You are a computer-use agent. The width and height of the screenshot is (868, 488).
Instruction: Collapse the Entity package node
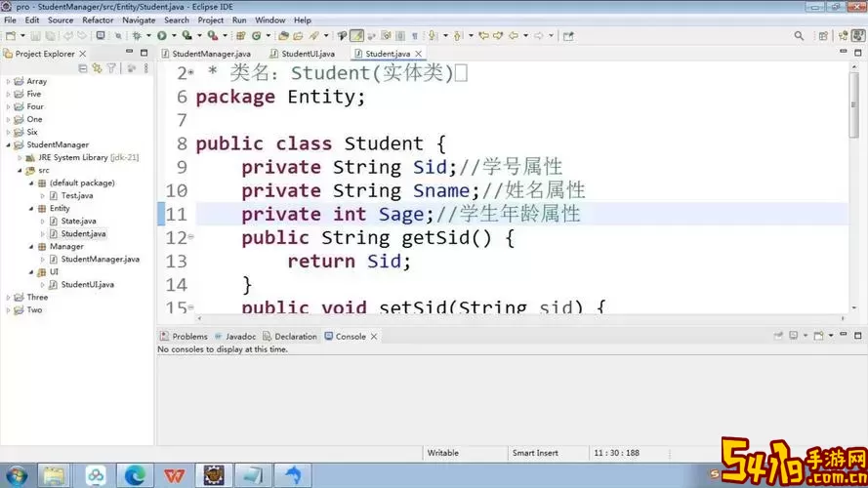[x=31, y=209]
